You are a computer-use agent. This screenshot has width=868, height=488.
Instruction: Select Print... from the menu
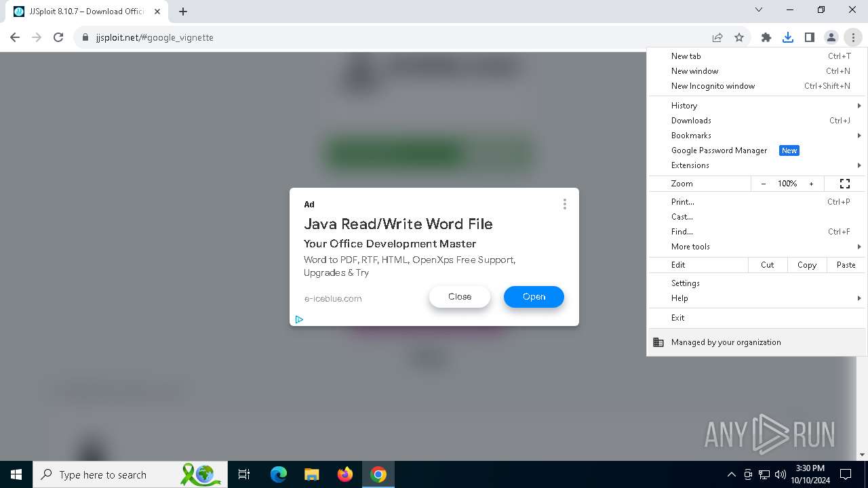coord(757,202)
